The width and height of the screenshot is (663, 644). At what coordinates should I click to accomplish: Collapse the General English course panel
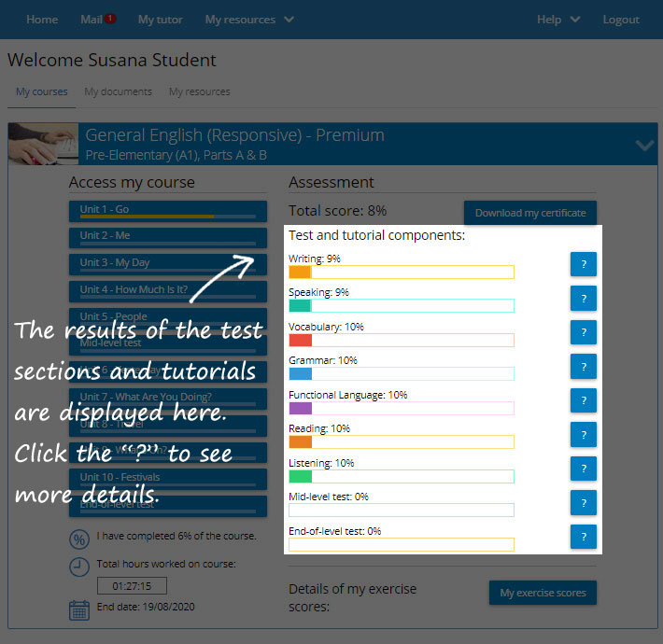[x=643, y=145]
